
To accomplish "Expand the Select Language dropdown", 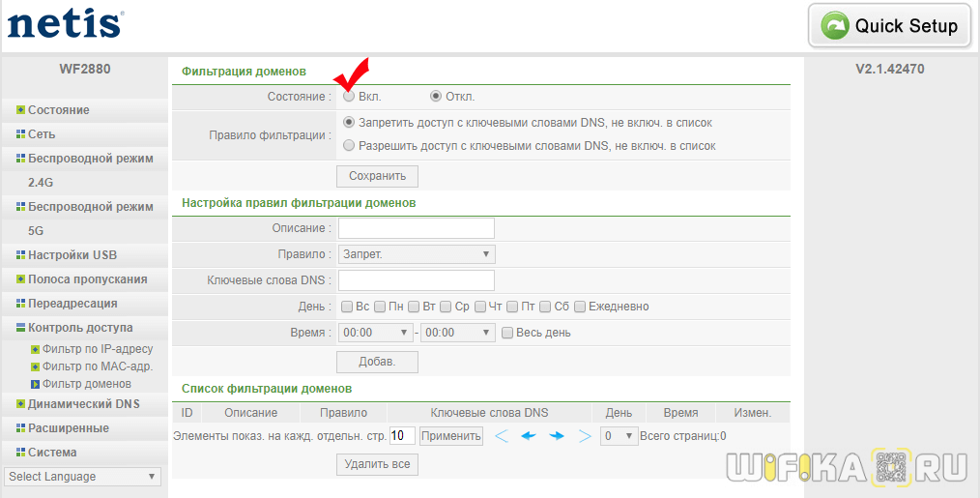I will [82, 477].
